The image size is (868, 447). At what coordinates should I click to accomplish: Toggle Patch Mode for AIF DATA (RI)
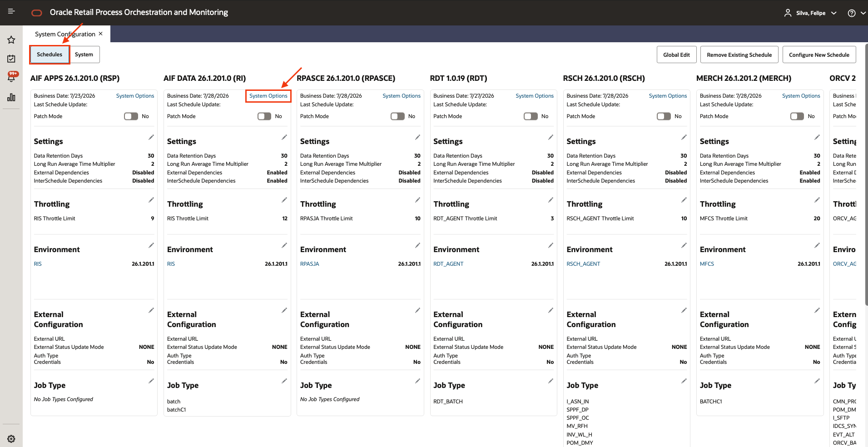[x=264, y=116]
